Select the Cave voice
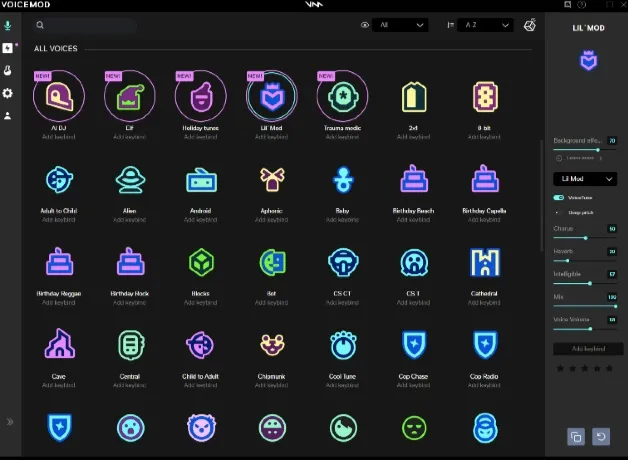The image size is (628, 460). tap(59, 343)
